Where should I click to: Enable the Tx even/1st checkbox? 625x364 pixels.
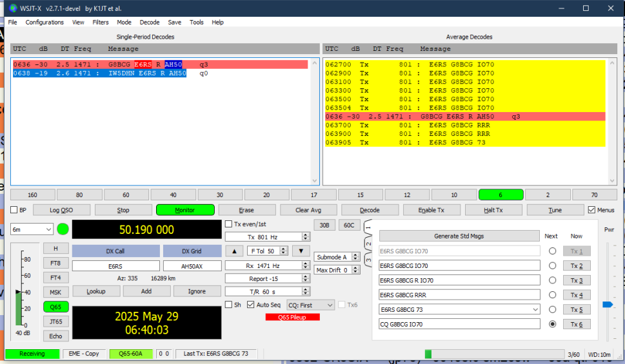pyautogui.click(x=228, y=224)
